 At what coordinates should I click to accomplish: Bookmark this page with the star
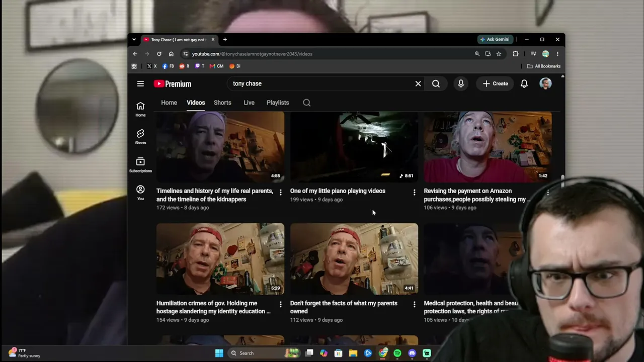(x=499, y=54)
